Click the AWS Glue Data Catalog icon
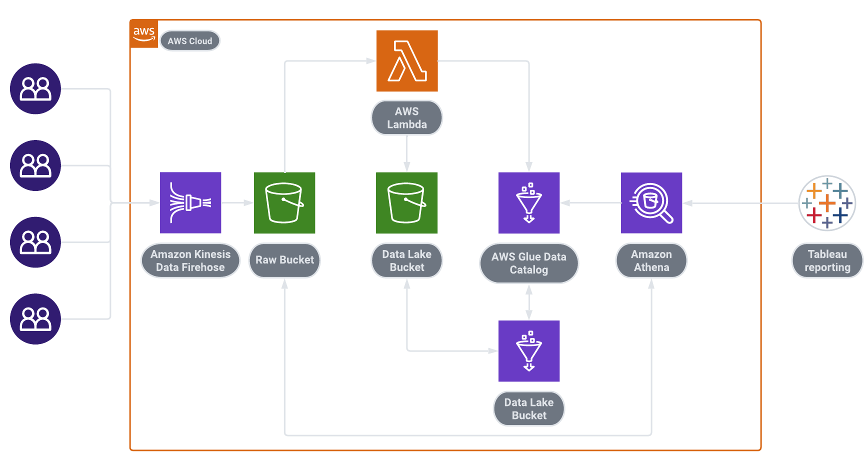This screenshot has height=469, width=868. 529,202
